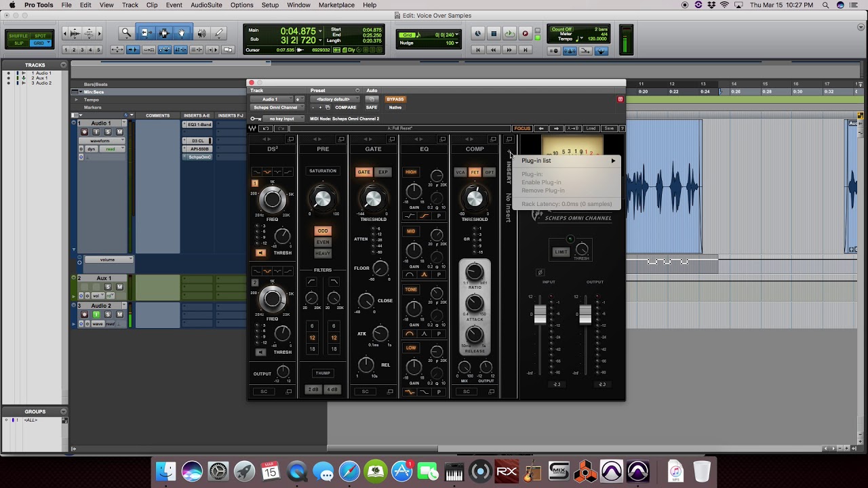This screenshot has height=488, width=868.
Task: Open the no key input dropdown
Action: [x=282, y=119]
